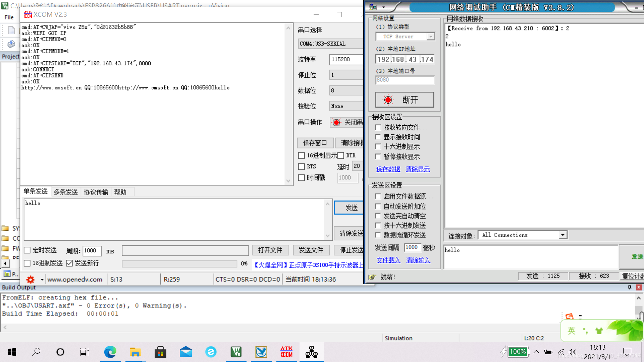Enable 按十六进制发送 checkbox
The image size is (644, 362).
click(x=378, y=225)
